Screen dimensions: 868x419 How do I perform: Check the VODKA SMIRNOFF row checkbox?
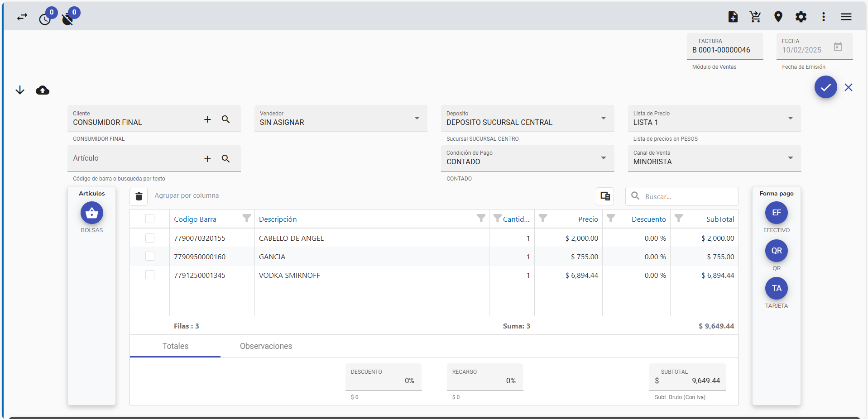pyautogui.click(x=150, y=275)
